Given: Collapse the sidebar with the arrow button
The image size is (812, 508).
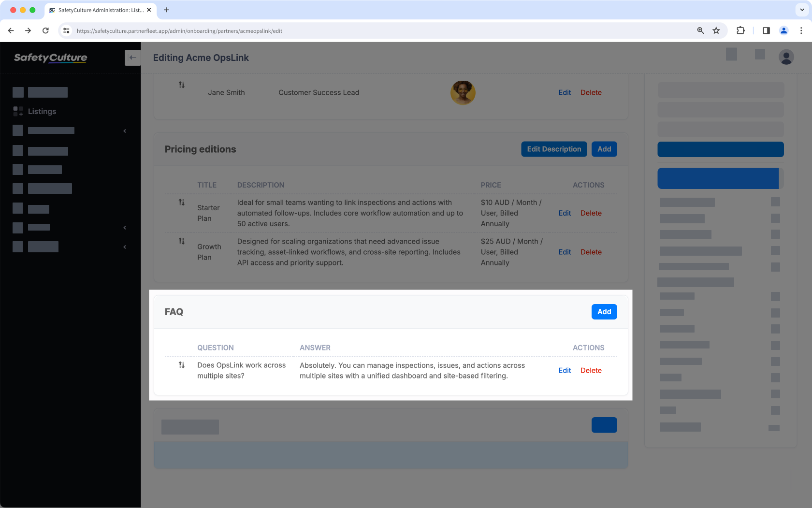Looking at the screenshot, I should pos(132,58).
